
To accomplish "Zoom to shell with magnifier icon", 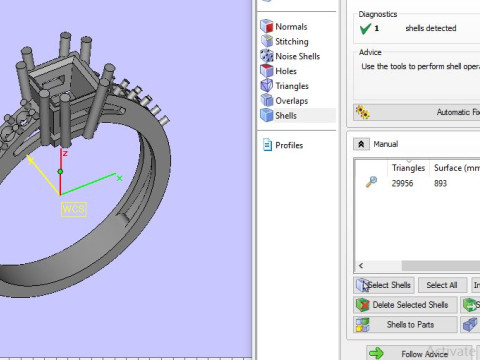I will pos(371,182).
